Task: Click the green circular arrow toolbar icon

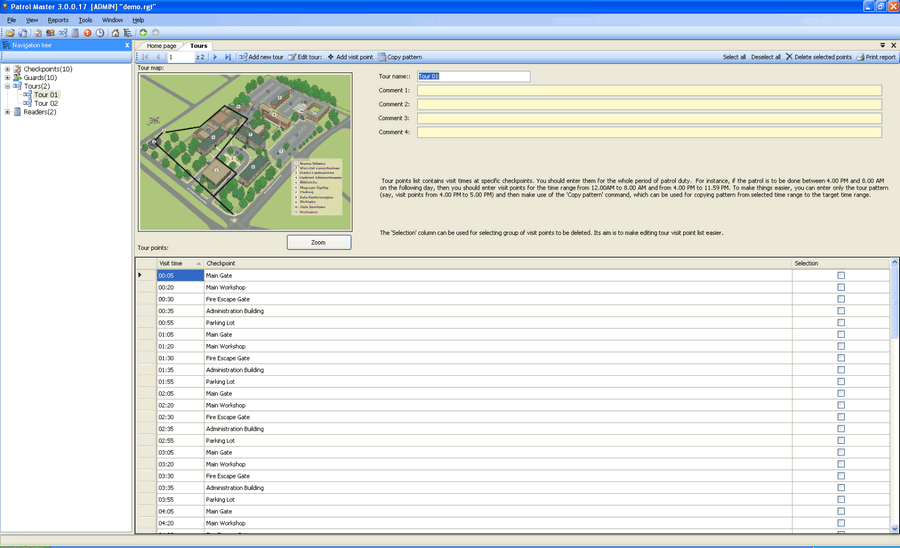Action: click(x=143, y=33)
